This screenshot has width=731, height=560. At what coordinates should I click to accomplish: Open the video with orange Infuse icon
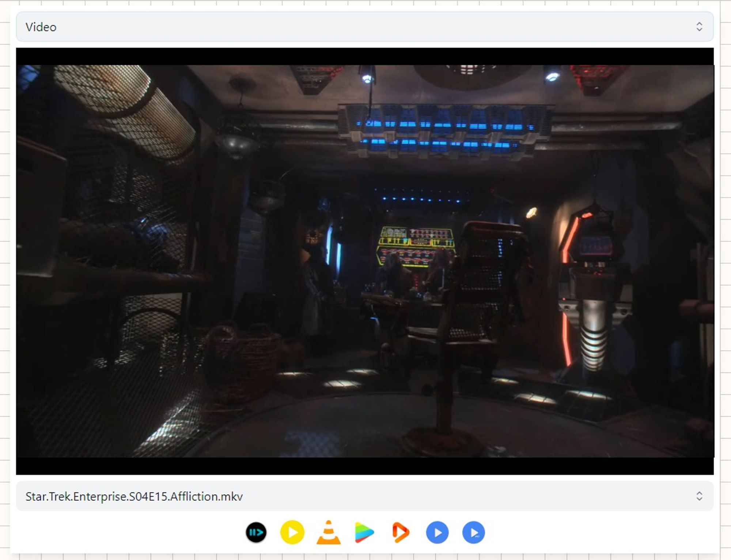[401, 532]
